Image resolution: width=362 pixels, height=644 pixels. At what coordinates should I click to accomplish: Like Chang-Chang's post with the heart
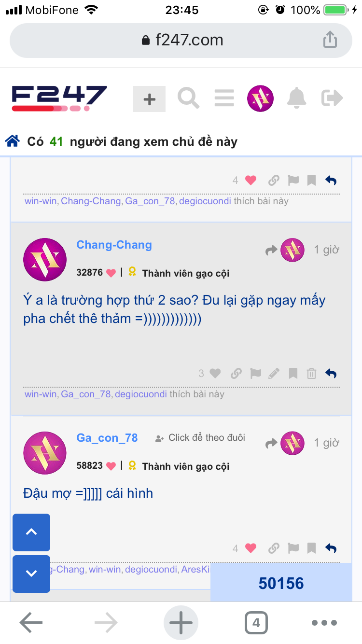point(215,373)
